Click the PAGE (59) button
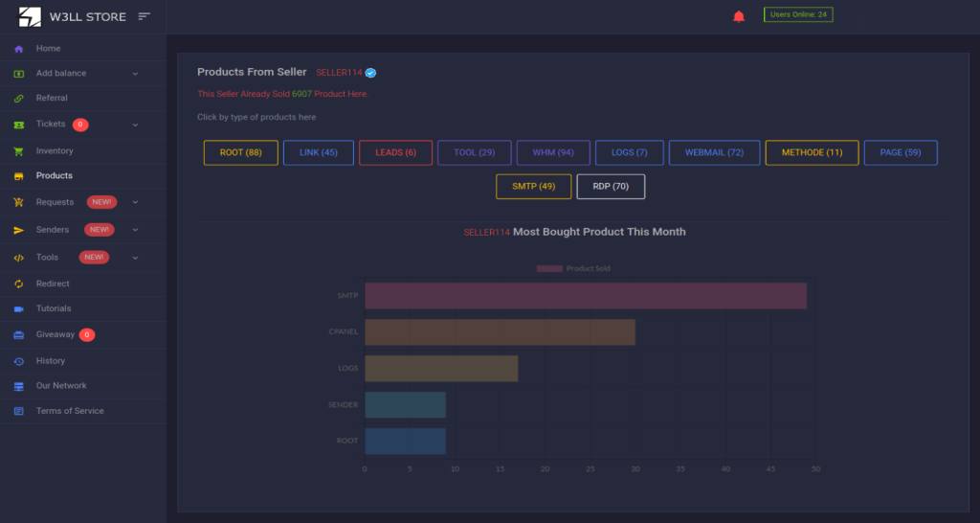This screenshot has width=980, height=523. point(900,153)
